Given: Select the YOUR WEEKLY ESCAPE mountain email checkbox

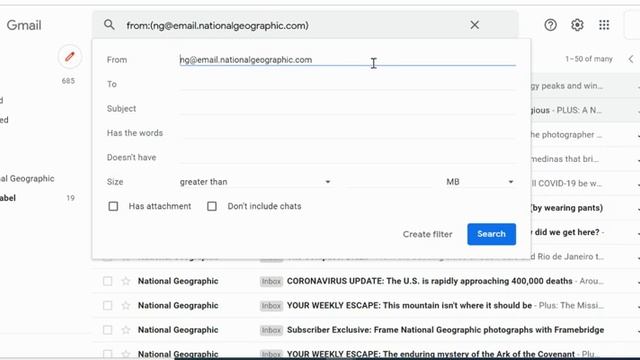Looking at the screenshot, I should tap(107, 305).
